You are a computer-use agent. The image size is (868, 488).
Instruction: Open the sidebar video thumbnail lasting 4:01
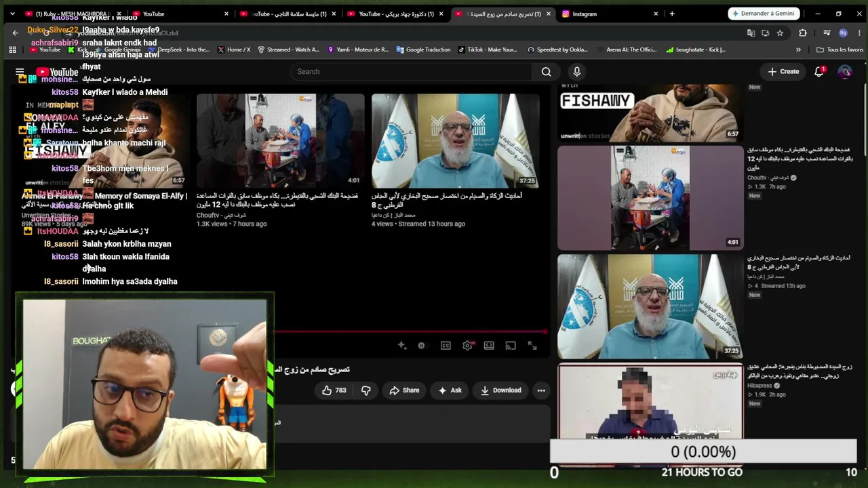(650, 198)
